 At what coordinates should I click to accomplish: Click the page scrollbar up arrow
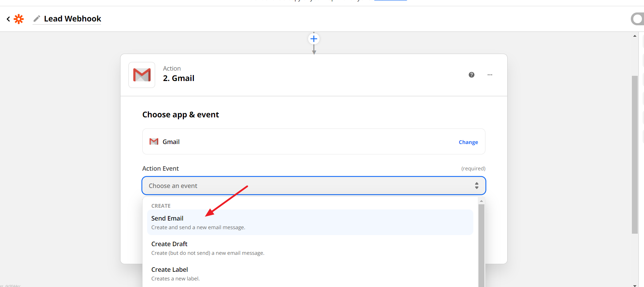[x=635, y=36]
